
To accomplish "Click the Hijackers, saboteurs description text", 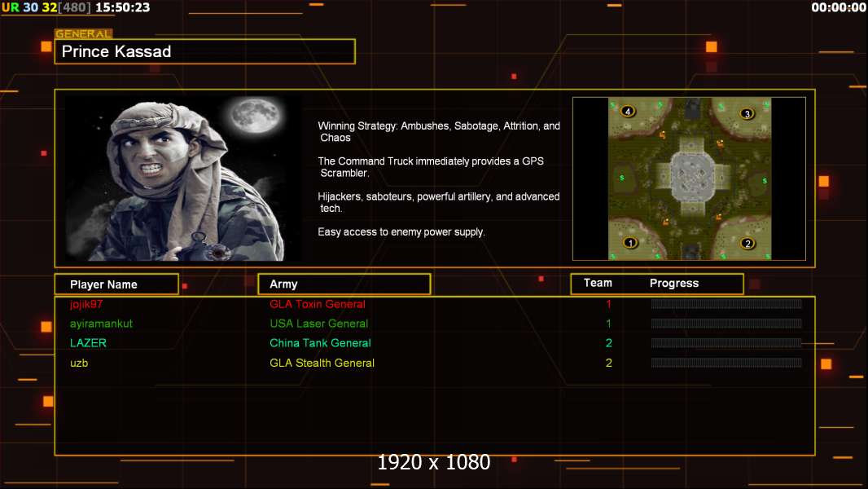I will click(x=439, y=202).
